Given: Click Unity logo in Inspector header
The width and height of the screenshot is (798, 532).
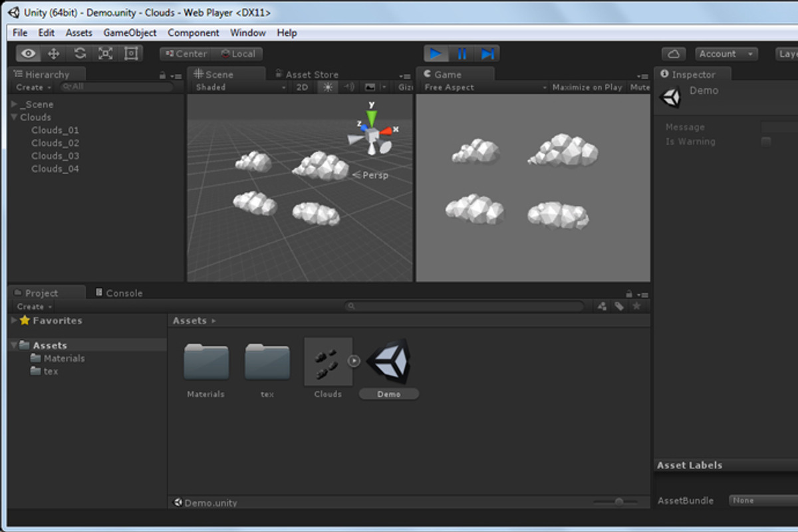Looking at the screenshot, I should pyautogui.click(x=670, y=97).
